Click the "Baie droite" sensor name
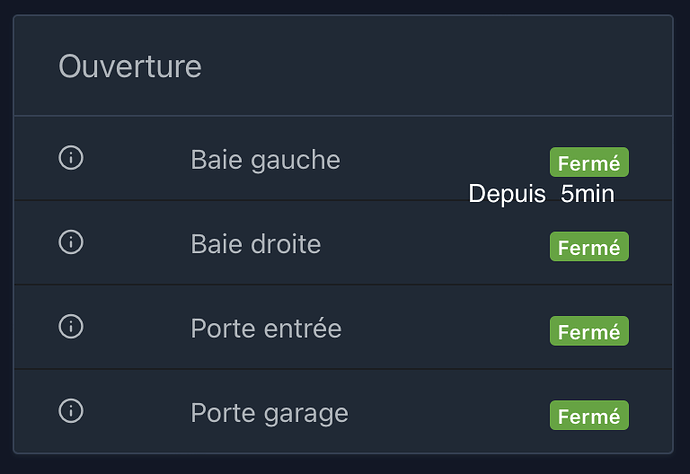 (x=255, y=243)
